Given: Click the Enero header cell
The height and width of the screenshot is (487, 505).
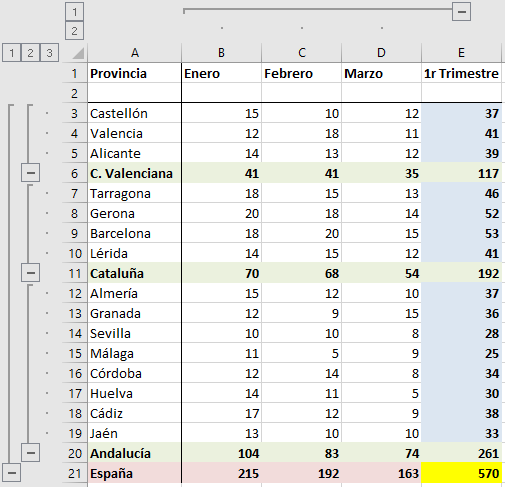Looking at the screenshot, I should click(x=221, y=73).
